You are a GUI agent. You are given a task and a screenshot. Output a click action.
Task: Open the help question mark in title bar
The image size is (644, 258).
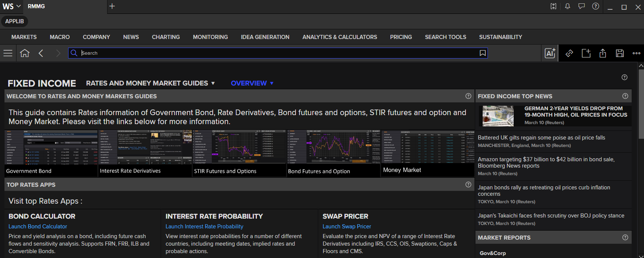pos(596,6)
